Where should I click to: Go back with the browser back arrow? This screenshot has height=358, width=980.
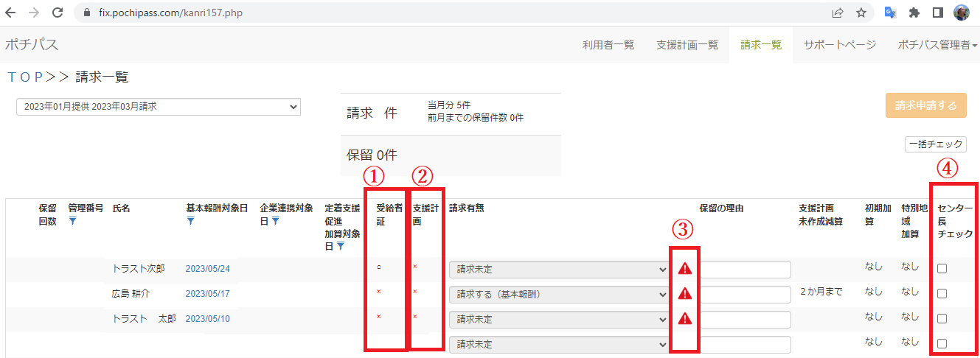tap(11, 13)
